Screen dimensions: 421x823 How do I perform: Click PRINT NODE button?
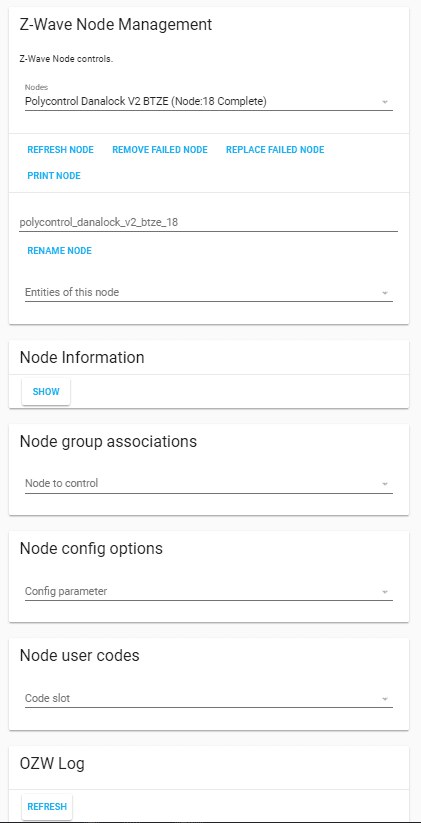pos(54,176)
